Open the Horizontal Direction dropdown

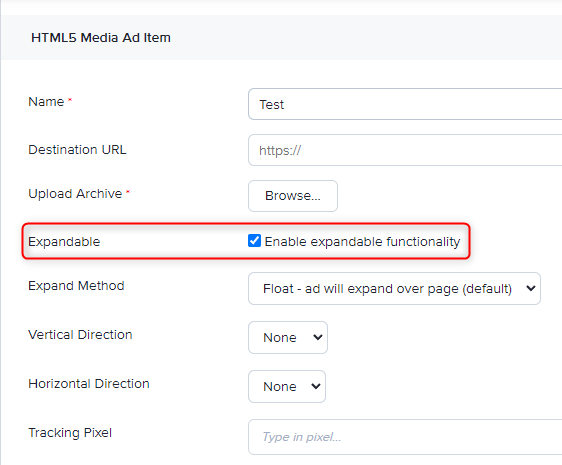pyautogui.click(x=287, y=386)
